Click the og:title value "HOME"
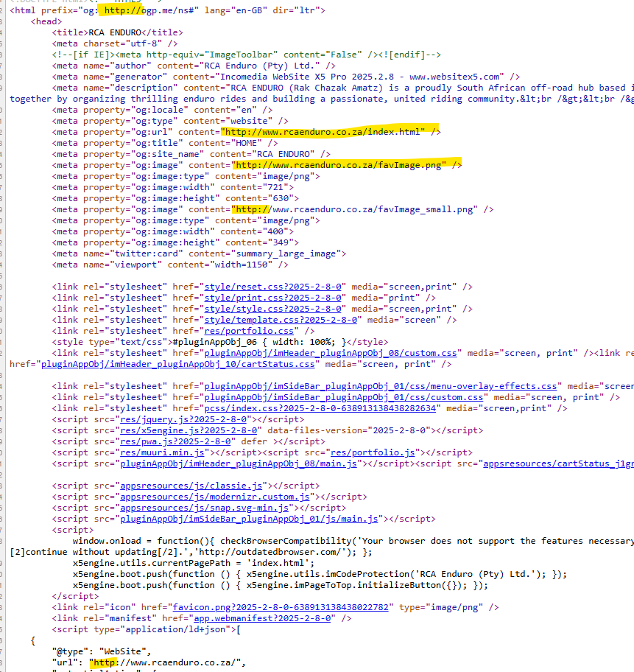634x672 pixels. click(247, 144)
